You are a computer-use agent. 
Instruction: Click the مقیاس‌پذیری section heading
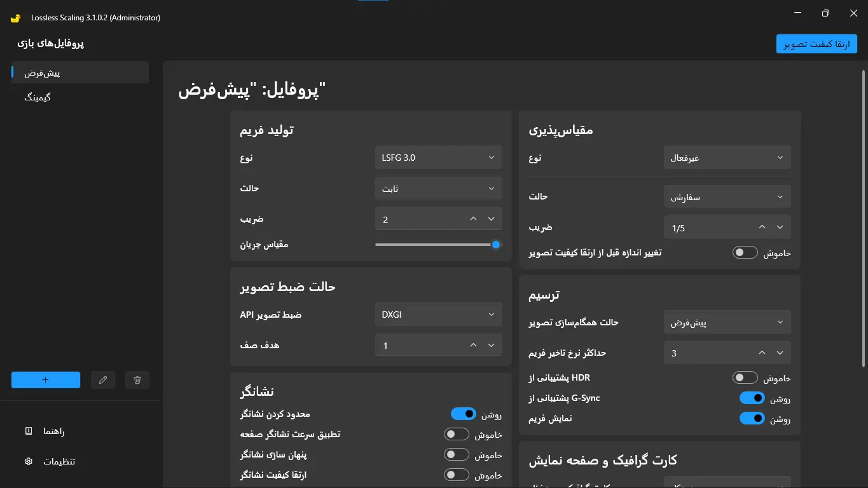(561, 130)
